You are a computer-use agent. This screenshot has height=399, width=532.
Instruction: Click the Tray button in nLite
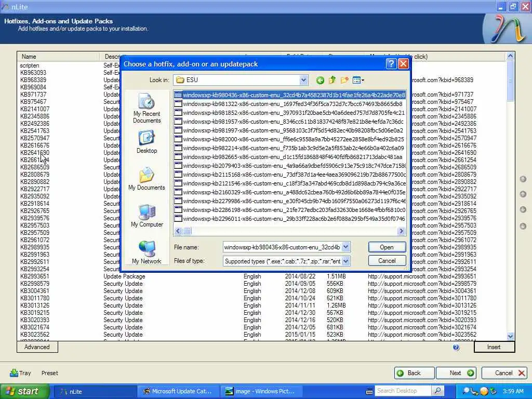click(20, 373)
